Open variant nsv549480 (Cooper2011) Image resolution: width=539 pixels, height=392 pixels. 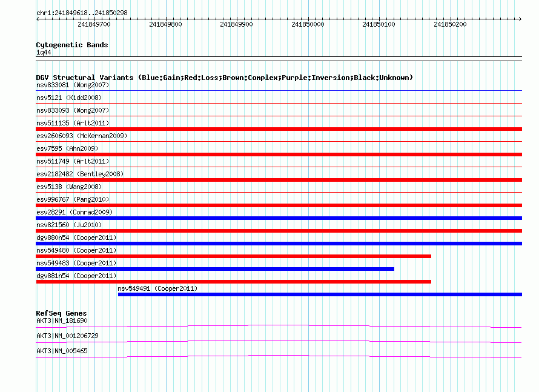coord(76,250)
